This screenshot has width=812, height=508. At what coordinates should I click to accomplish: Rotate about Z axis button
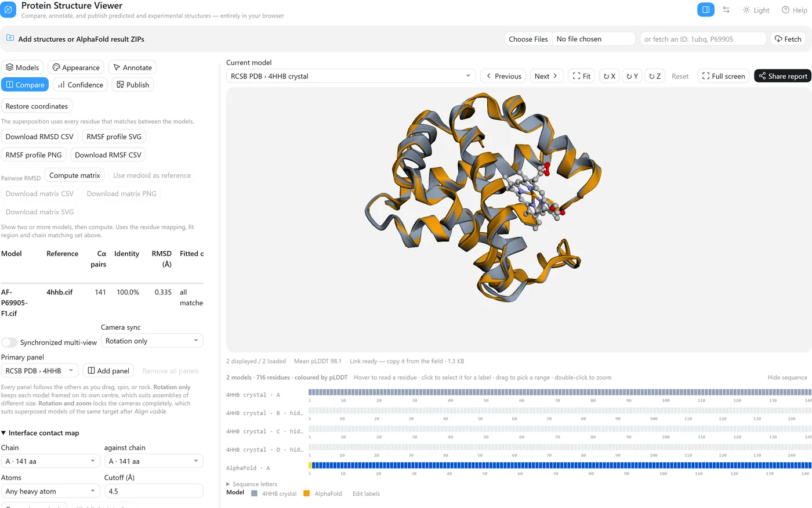655,76
